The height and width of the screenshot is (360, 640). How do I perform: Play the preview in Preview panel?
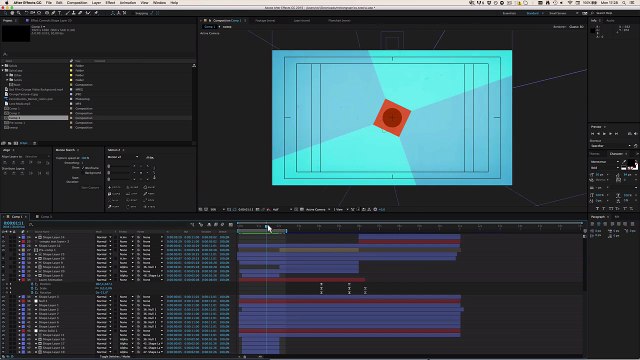(604, 133)
